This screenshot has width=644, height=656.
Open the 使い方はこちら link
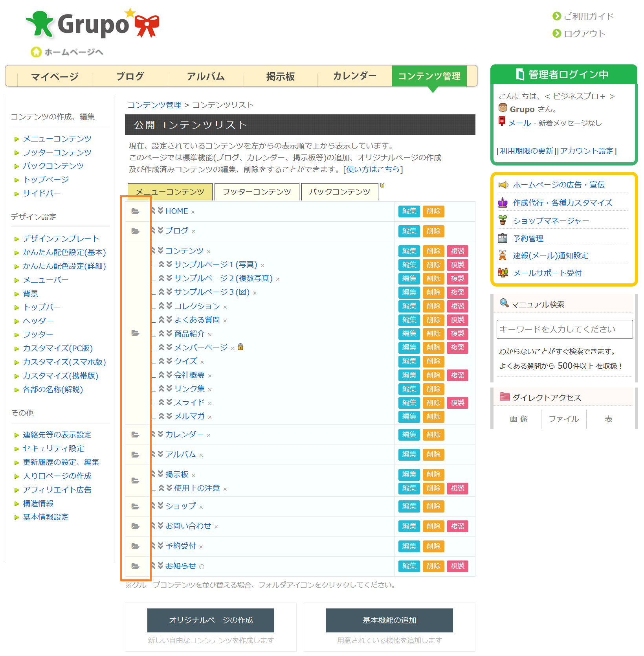tap(373, 169)
